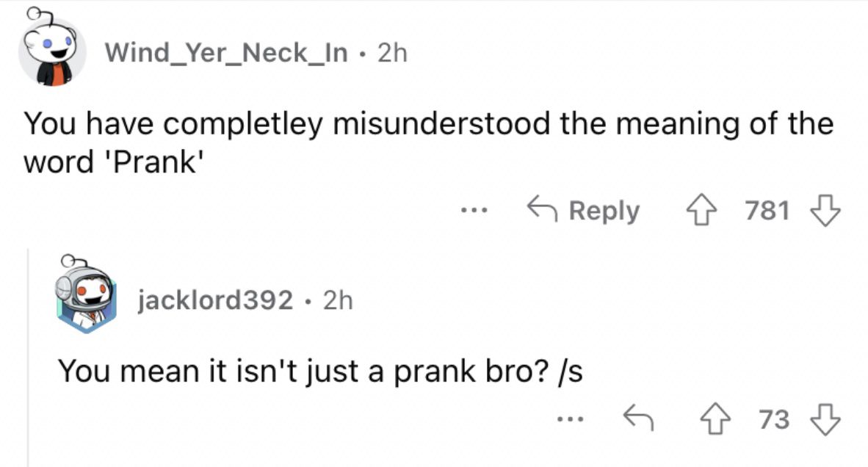Reply to Wind_Yer_Neck_In's comment
This screenshot has height=467, width=868.
tap(583, 210)
